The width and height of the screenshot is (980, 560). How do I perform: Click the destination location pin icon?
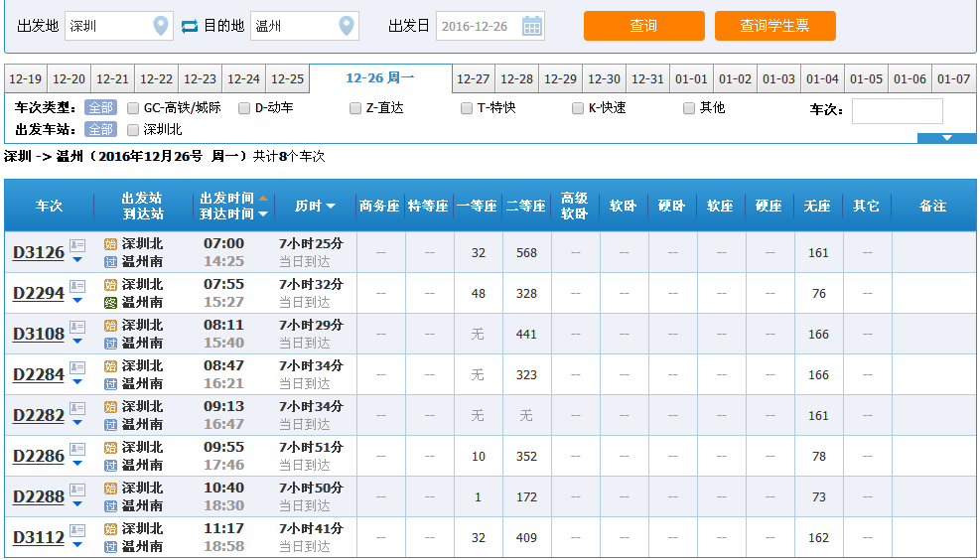point(347,26)
